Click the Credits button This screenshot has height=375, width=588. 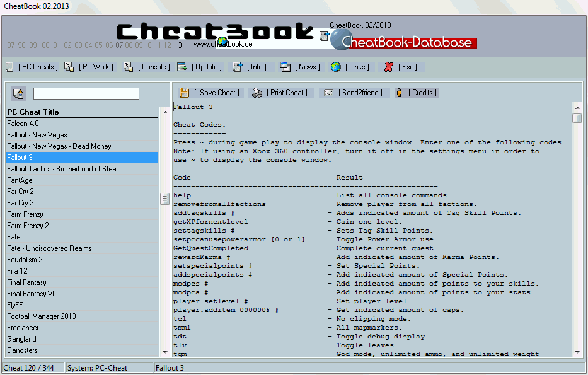coord(417,93)
